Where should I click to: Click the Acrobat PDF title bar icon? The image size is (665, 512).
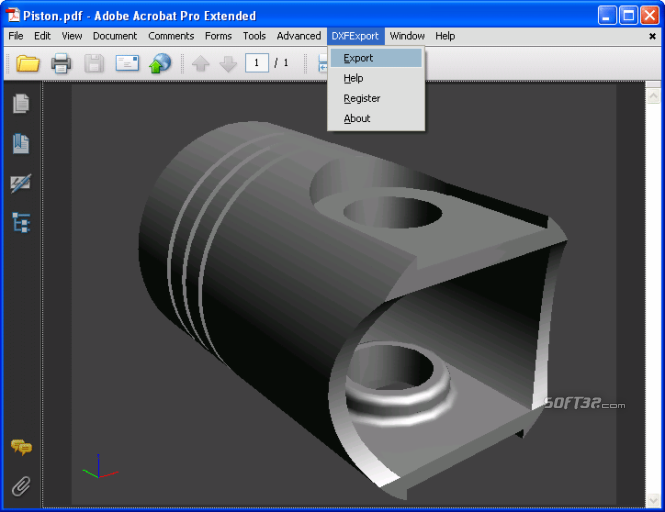13,15
